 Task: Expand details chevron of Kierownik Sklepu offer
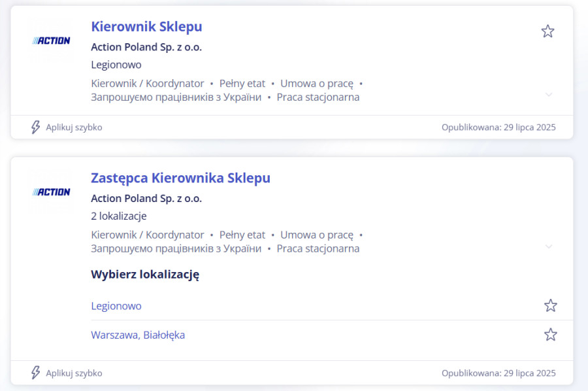549,95
